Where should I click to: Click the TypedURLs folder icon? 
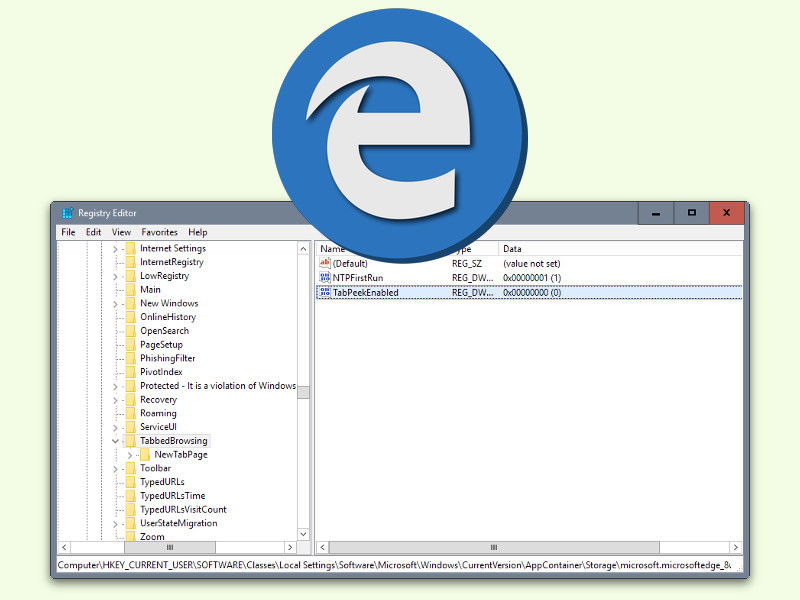[x=131, y=482]
